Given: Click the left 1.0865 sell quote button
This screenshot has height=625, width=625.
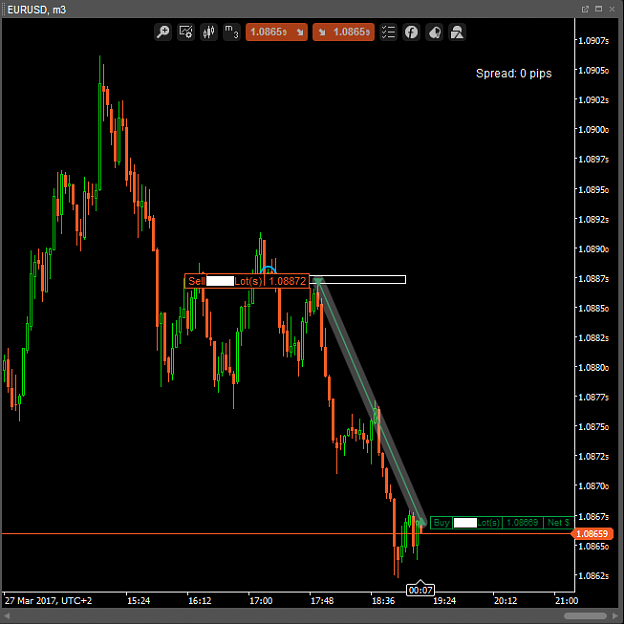Looking at the screenshot, I should coord(277,32).
